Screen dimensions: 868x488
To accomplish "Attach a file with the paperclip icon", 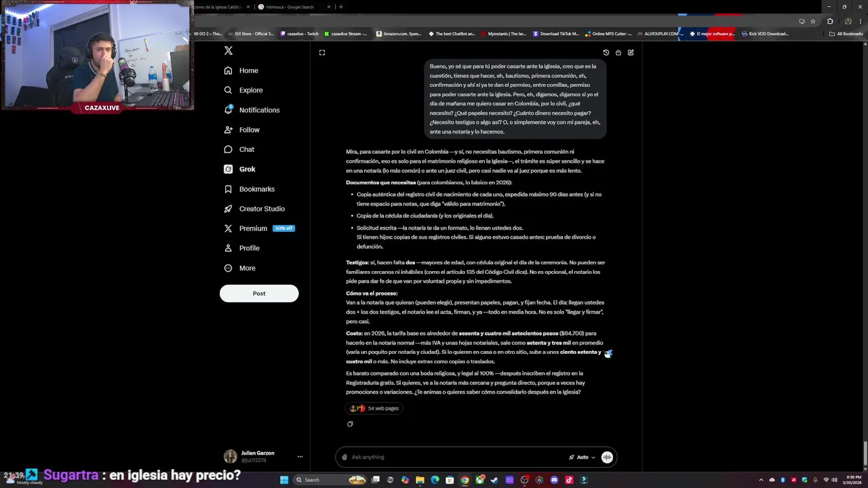I will coord(344,457).
